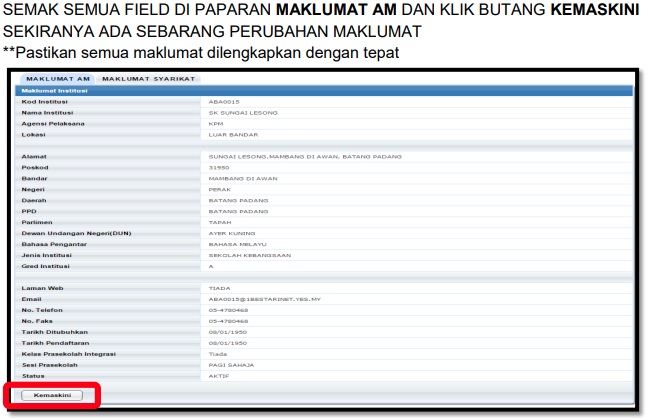Click the Agensi Pelaksana value KPM
650x420 pixels.
pos(215,123)
